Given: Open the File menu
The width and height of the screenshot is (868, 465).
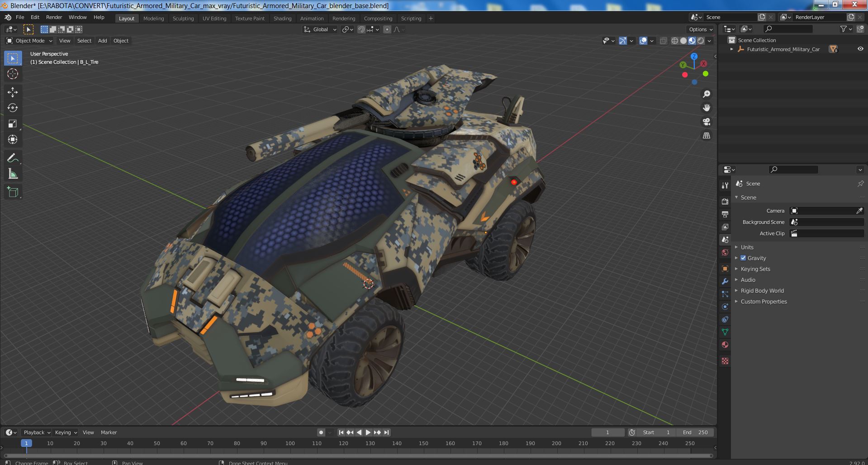Looking at the screenshot, I should coord(20,17).
